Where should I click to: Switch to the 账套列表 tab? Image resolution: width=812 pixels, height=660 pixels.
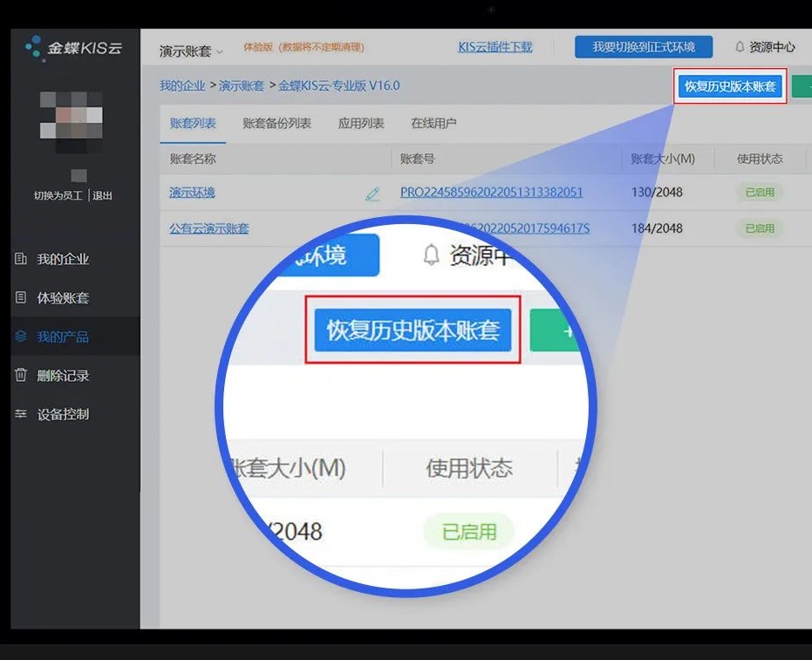click(x=193, y=123)
